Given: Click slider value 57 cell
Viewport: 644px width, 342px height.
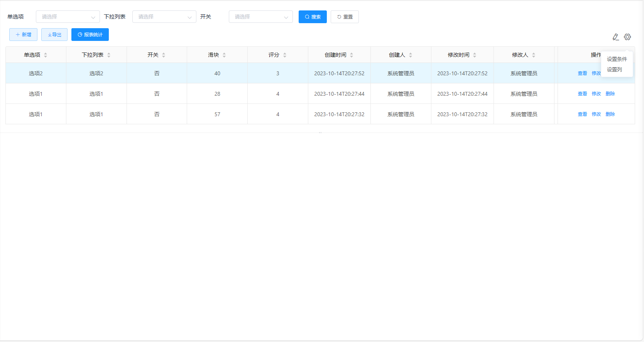Looking at the screenshot, I should pyautogui.click(x=217, y=114).
